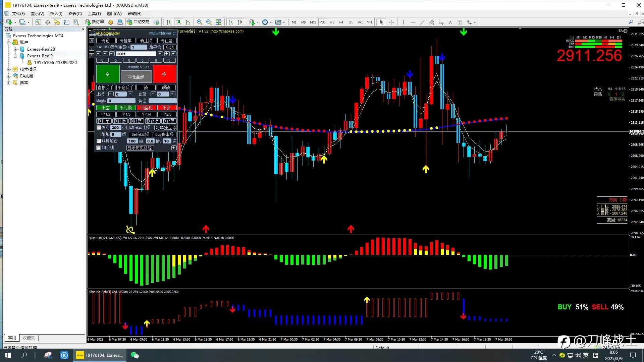Toggle chart shift icon
Screen dimensions: 644x362
point(240,22)
